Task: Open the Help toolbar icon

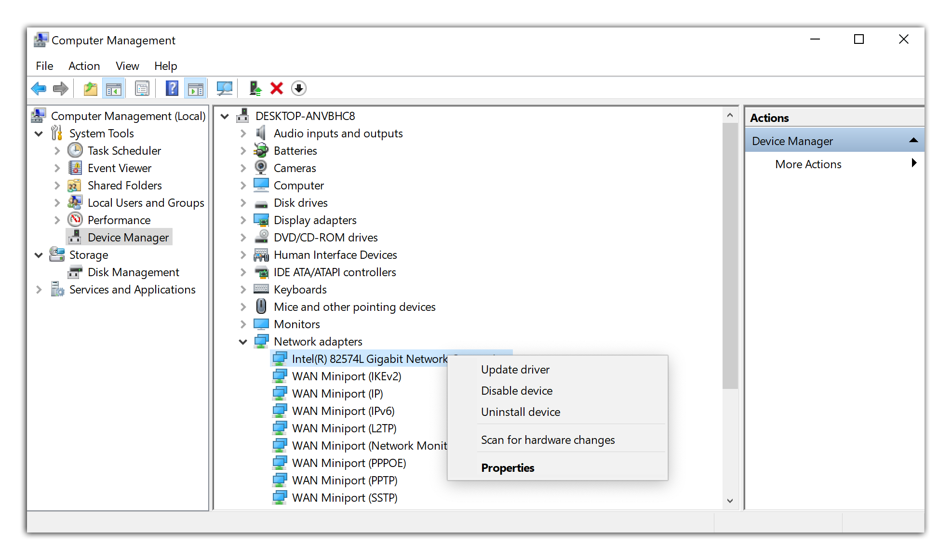Action: tap(172, 88)
